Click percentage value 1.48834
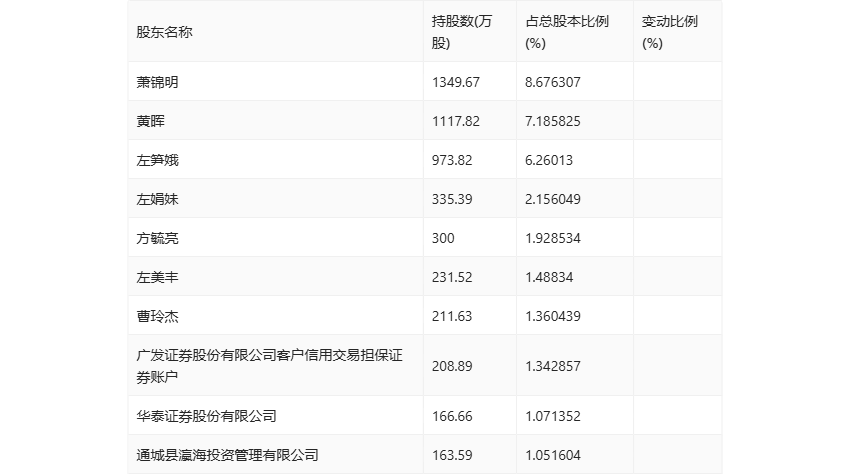The image size is (850, 474). [549, 277]
